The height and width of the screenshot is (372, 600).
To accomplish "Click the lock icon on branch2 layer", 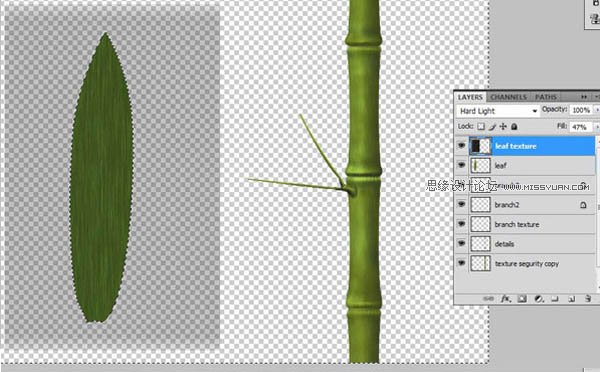I will click(583, 205).
